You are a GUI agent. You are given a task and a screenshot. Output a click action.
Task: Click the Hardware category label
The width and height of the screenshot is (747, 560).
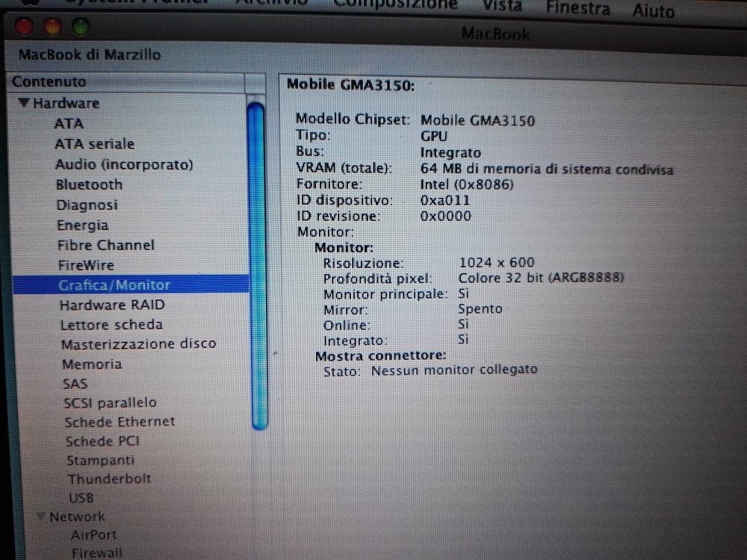[66, 103]
